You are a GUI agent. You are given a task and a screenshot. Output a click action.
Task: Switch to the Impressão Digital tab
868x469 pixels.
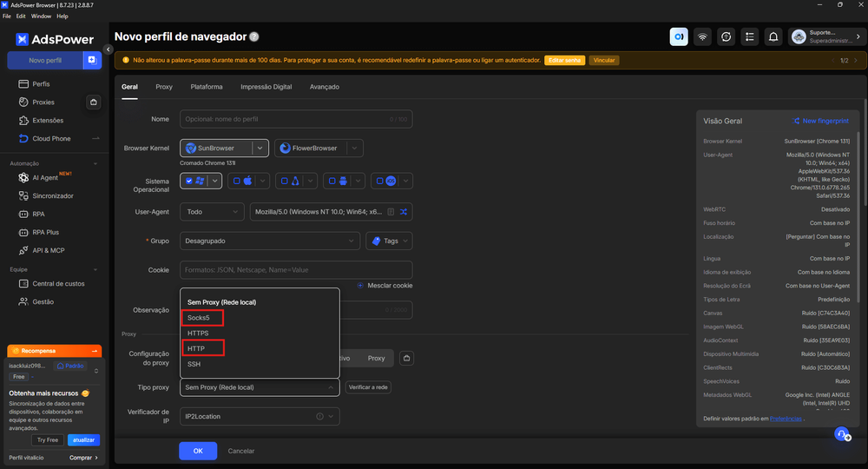(266, 87)
